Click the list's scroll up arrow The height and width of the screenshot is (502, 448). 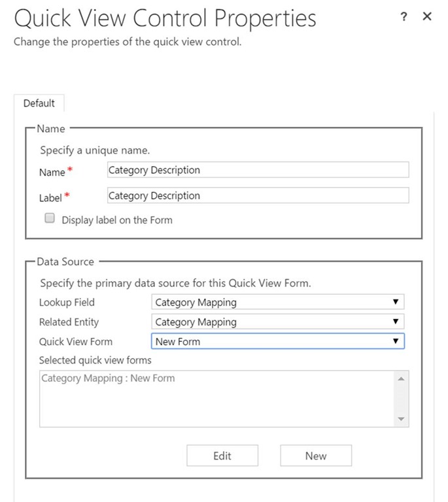[401, 378]
